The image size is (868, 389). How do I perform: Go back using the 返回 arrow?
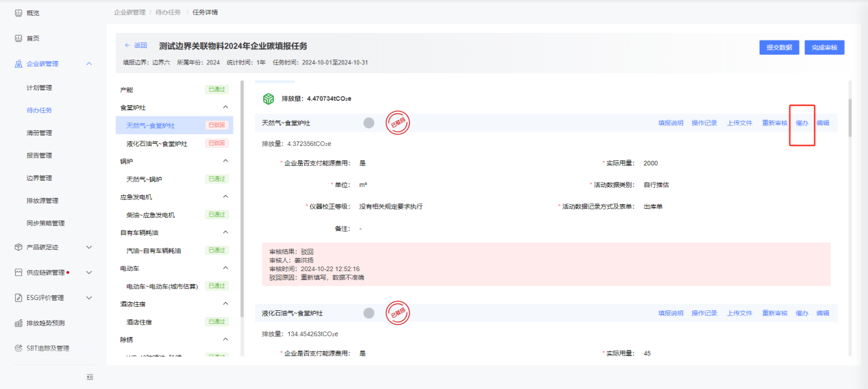[127, 45]
